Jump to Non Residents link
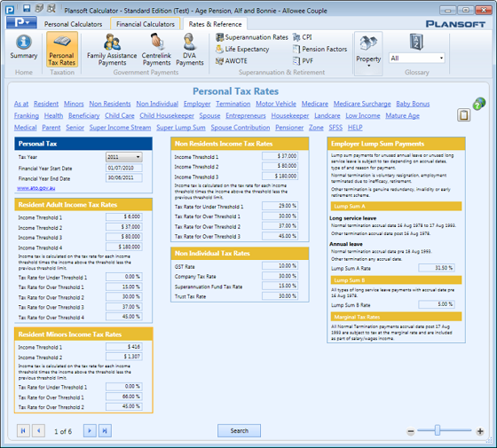 [110, 104]
